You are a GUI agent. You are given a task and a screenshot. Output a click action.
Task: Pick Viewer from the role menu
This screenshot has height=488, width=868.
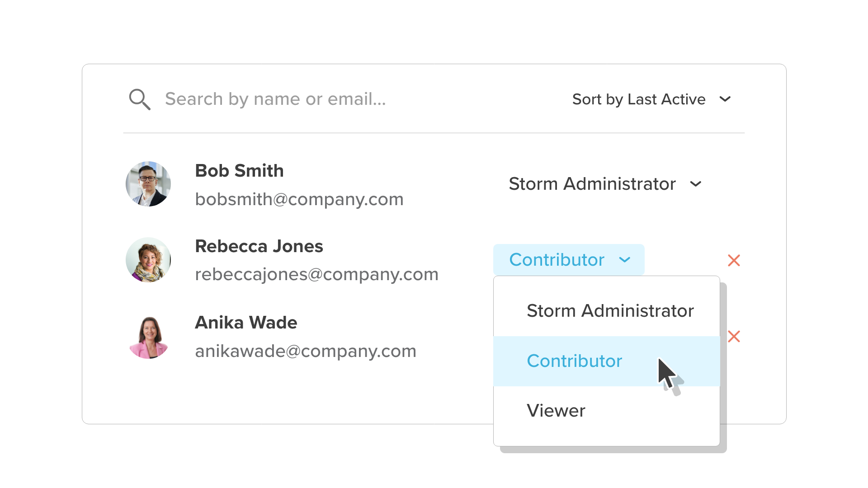click(607, 411)
